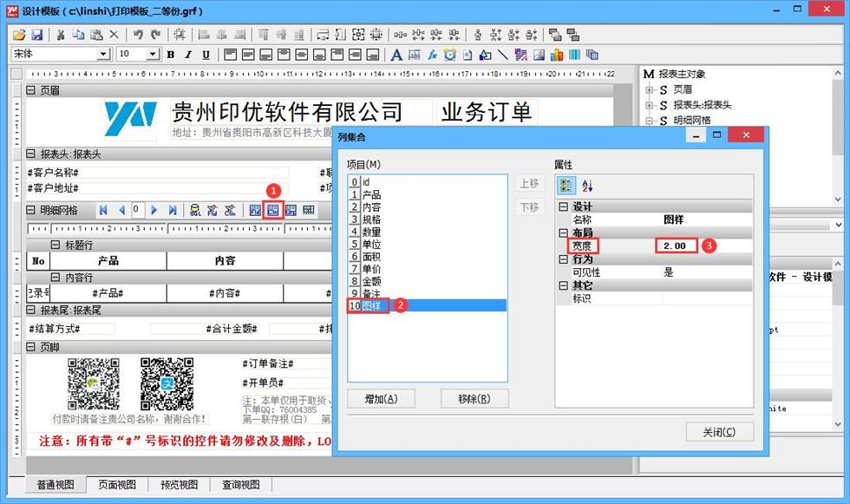The height and width of the screenshot is (504, 850).
Task: Go to previous record in detail grid
Action: [x=121, y=210]
